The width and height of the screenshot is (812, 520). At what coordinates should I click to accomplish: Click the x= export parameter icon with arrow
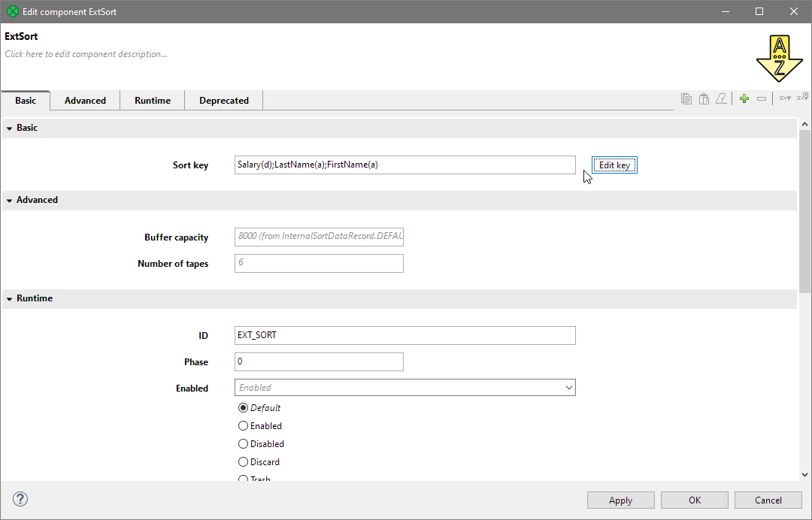pos(802,98)
